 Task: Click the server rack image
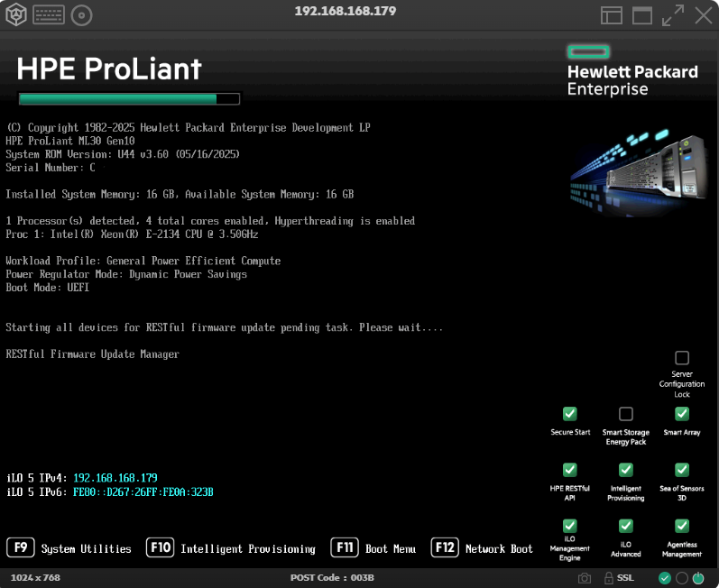[640, 172]
